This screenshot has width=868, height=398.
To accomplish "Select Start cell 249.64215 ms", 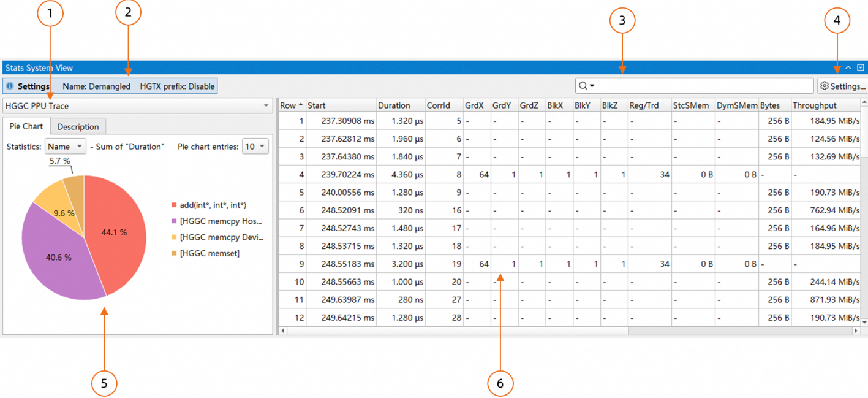I will coord(340,318).
